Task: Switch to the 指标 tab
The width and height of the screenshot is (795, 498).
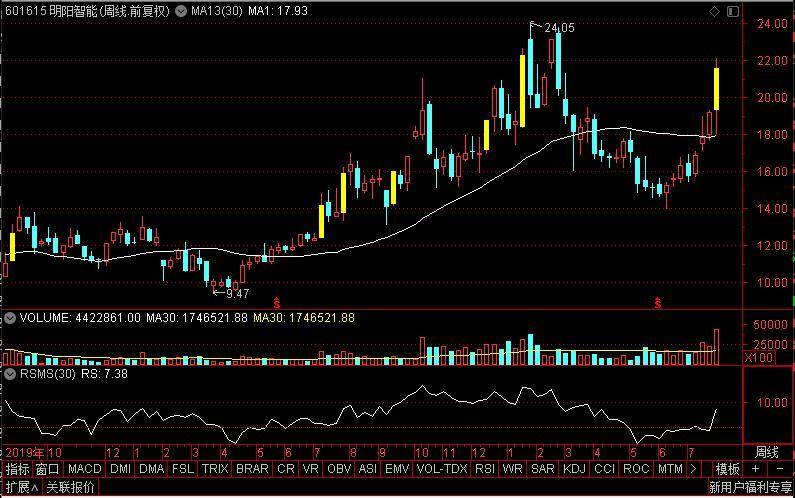Action: pyautogui.click(x=17, y=469)
